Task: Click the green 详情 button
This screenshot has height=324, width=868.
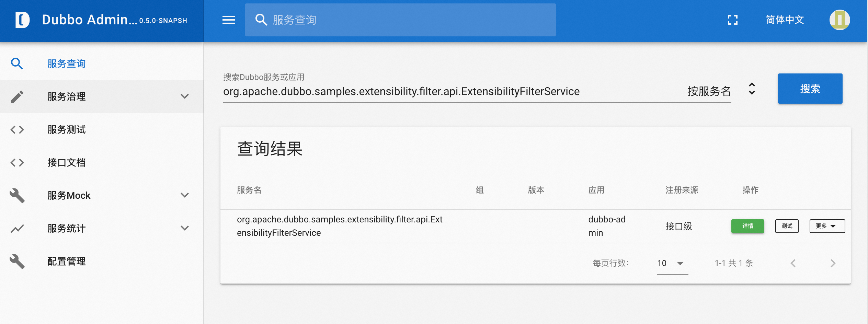Action: coord(747,226)
